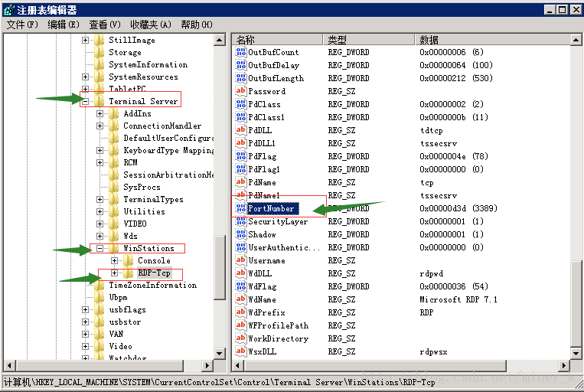Open the 文件(F) menu

pyautogui.click(x=22, y=24)
